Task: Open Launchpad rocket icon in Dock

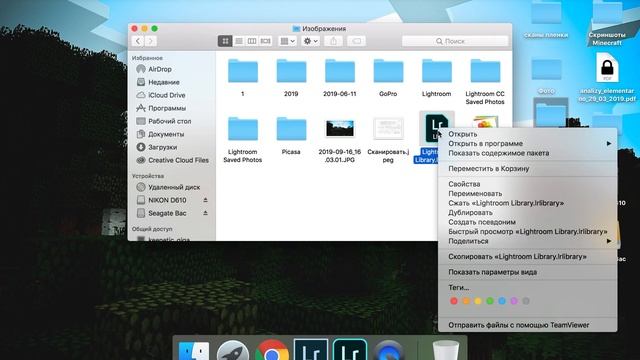Action: pyautogui.click(x=233, y=351)
